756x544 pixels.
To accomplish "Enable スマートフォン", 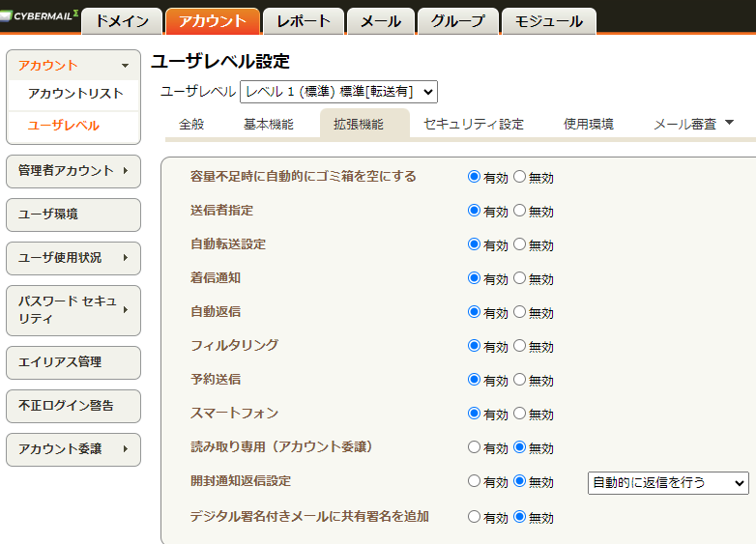I will [474, 414].
